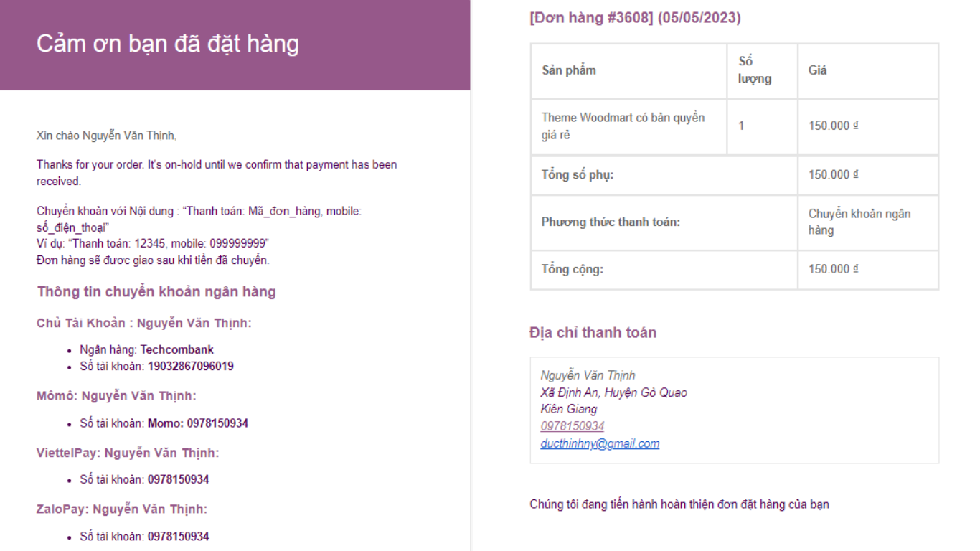Click the address line Xã Định An, Huyện Gò Quao
980x551 pixels.
[x=613, y=392]
